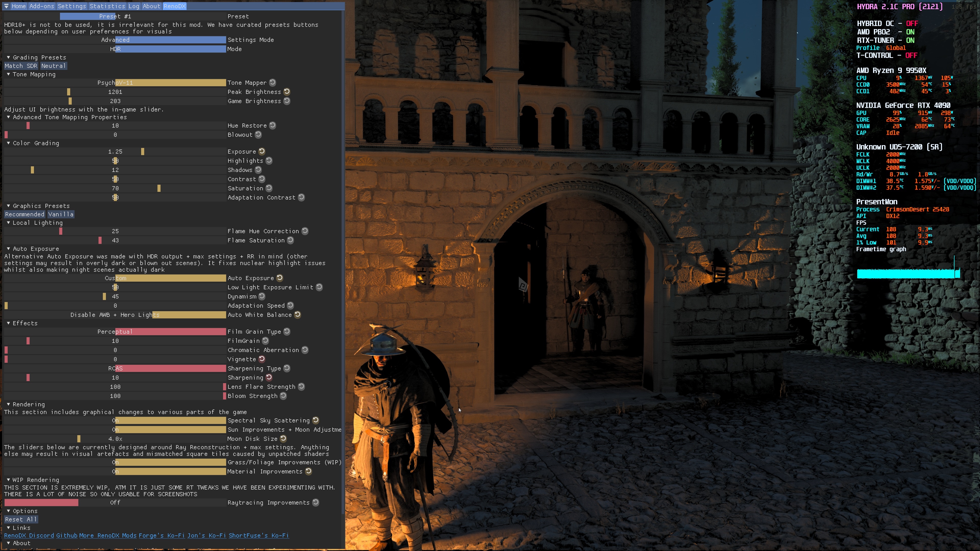980x551 pixels.
Task: Reset Game Brightness to default
Action: pos(287,101)
